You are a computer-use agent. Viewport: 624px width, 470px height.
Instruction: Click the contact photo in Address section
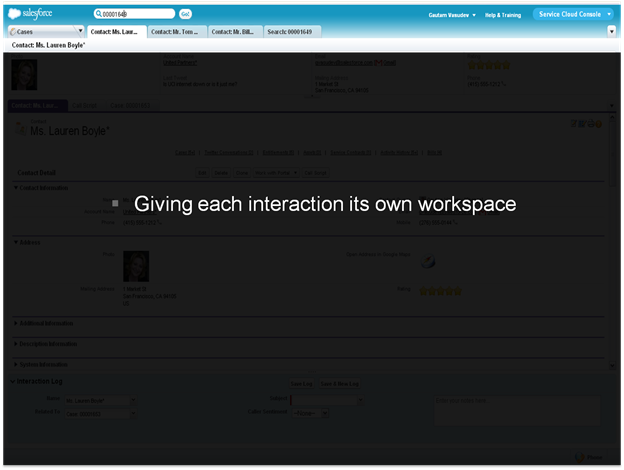coord(135,266)
